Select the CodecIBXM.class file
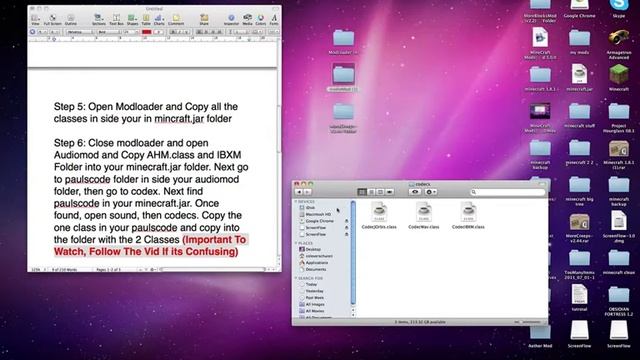The height and width of the screenshot is (360, 640). click(468, 216)
